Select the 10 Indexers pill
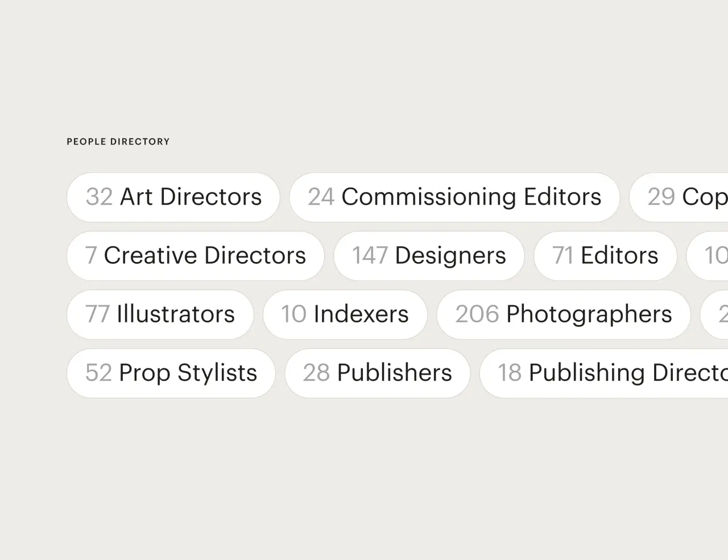This screenshot has width=728, height=560. tap(345, 314)
